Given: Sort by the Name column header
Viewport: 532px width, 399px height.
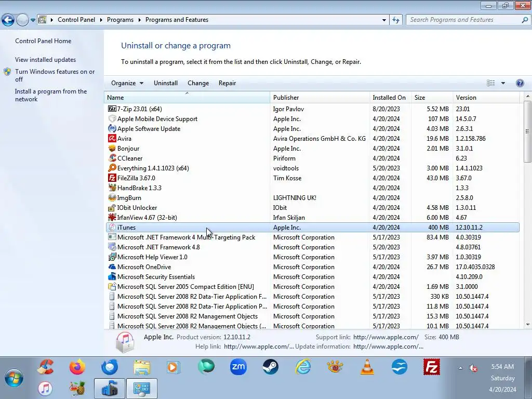Looking at the screenshot, I should [x=187, y=97].
